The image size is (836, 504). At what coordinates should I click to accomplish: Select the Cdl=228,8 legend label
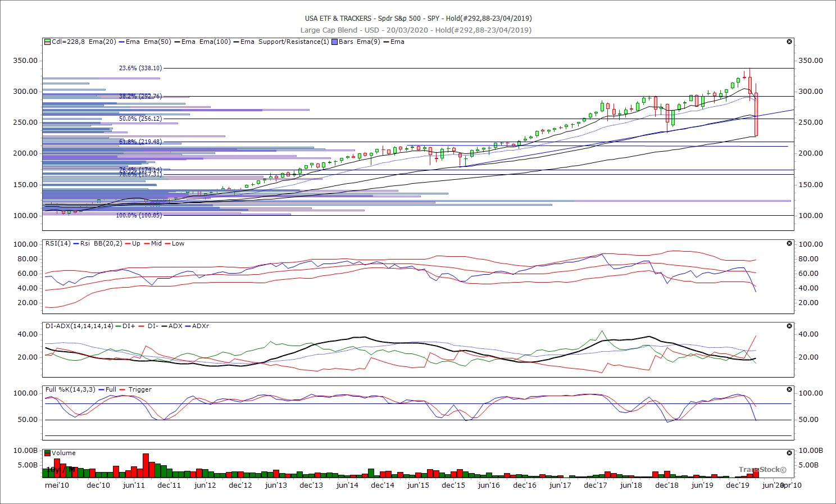pos(68,42)
